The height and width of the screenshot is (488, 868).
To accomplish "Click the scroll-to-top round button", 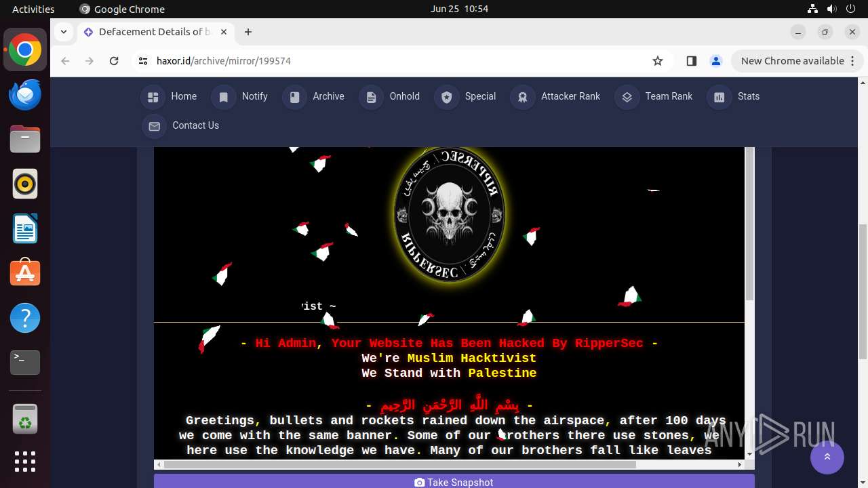I will pos(827,457).
